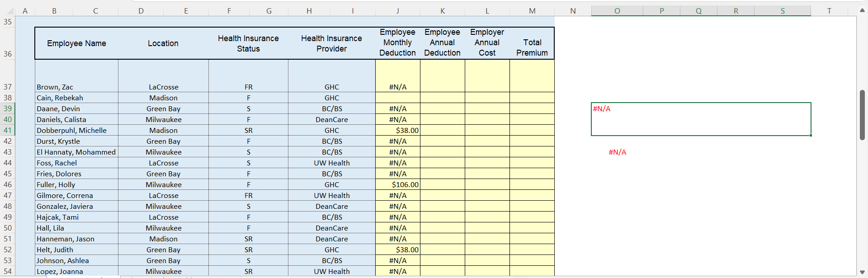Select the cell with Hajcak, Tami

coord(76,217)
